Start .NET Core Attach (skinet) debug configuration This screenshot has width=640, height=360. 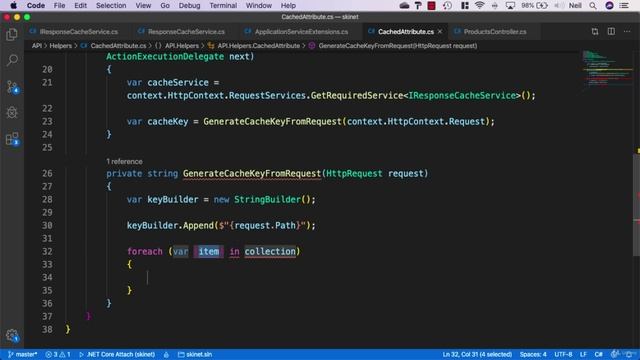(x=117, y=354)
